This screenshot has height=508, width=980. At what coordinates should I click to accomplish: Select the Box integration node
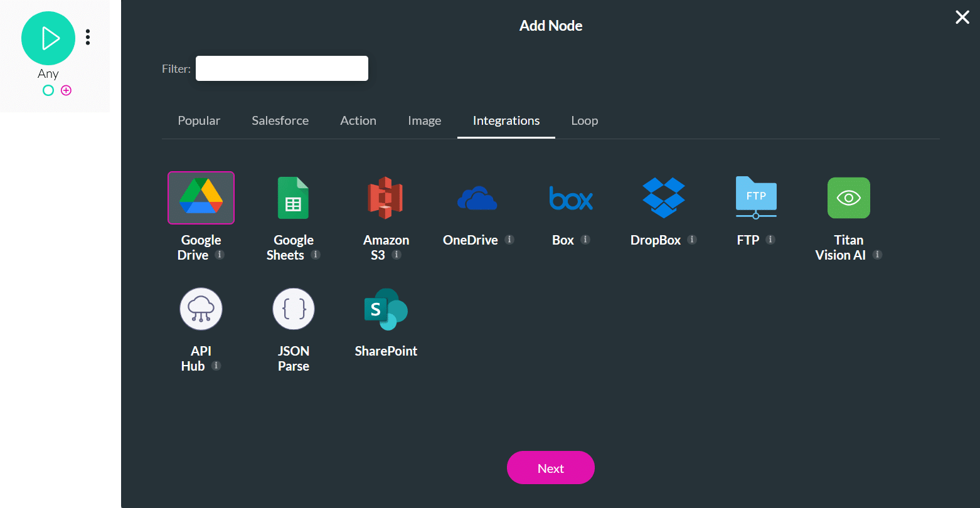(571, 198)
